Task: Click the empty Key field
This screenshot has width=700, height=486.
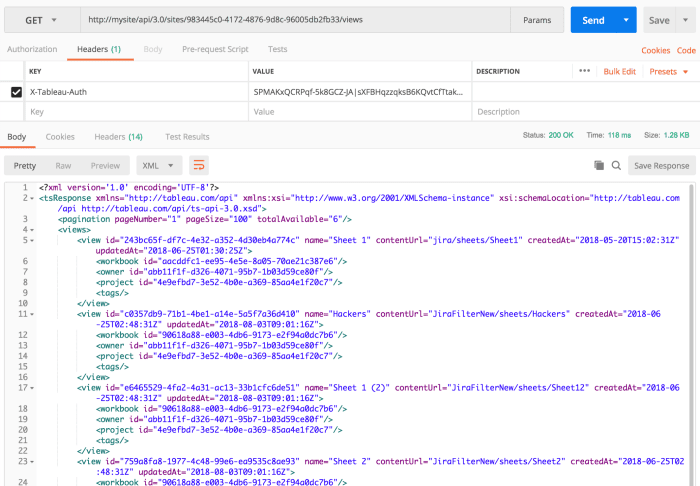Action: click(136, 112)
